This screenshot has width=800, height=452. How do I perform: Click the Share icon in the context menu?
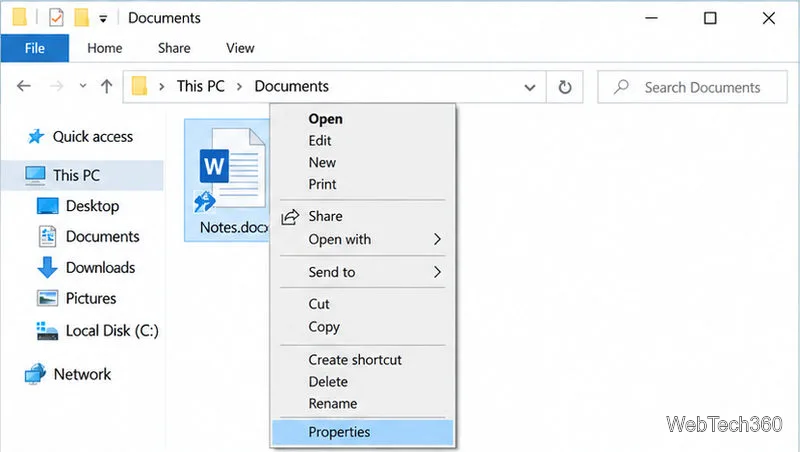(290, 217)
